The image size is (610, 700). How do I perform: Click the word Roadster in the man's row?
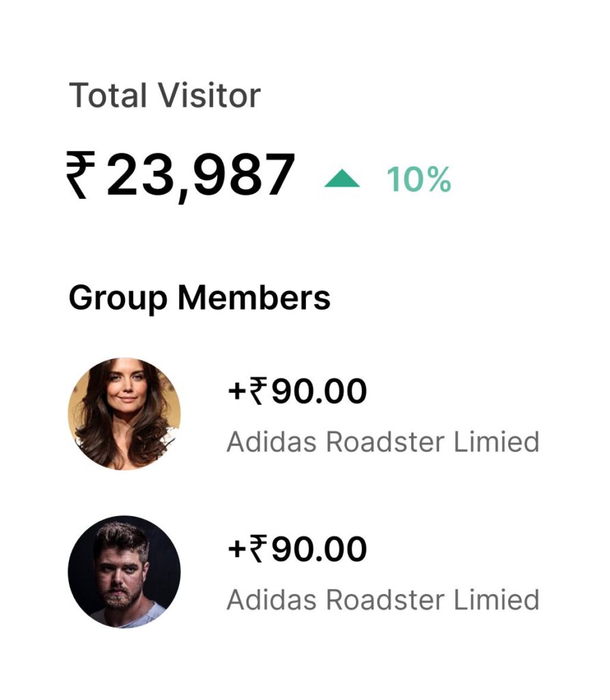[385, 600]
